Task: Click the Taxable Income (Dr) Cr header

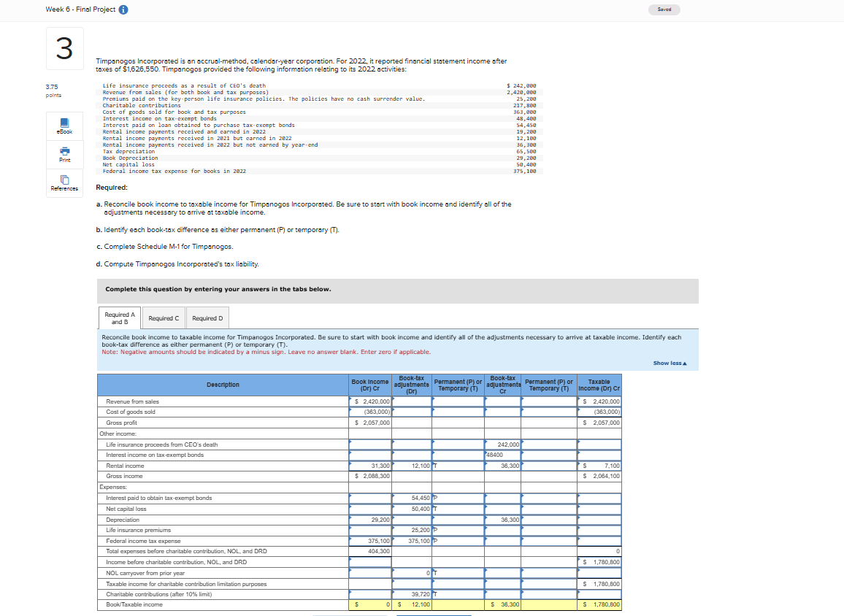Action: 599,385
